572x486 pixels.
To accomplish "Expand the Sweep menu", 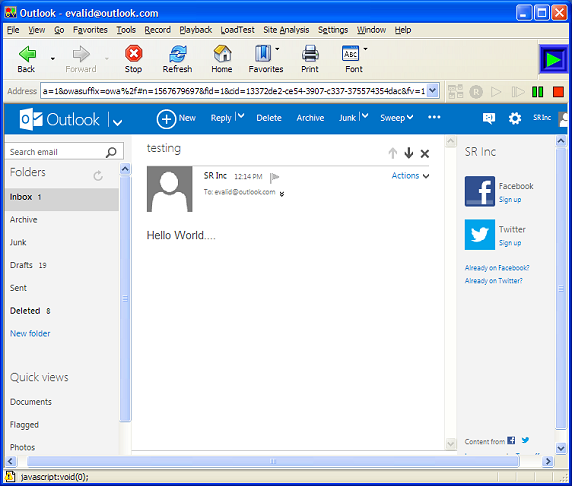I will (x=397, y=118).
